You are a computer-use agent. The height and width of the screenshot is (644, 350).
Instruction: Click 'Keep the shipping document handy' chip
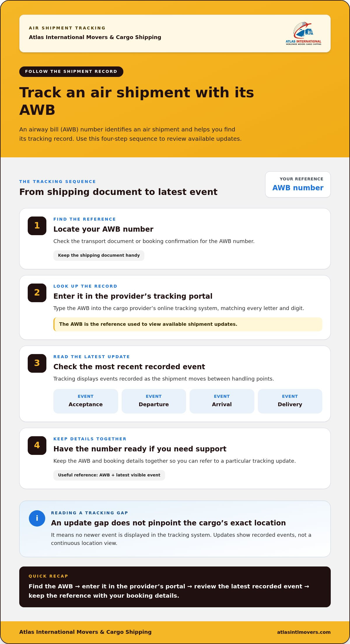pyautogui.click(x=99, y=256)
